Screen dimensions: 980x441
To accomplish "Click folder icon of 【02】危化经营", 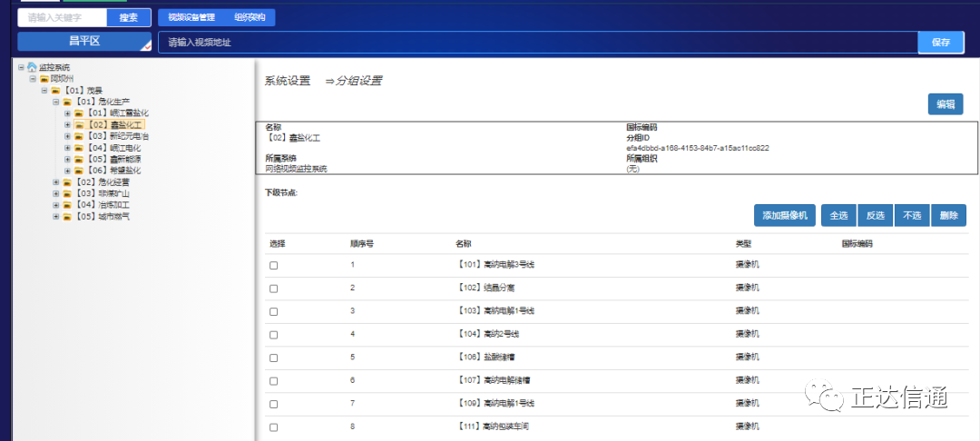I will [x=67, y=182].
